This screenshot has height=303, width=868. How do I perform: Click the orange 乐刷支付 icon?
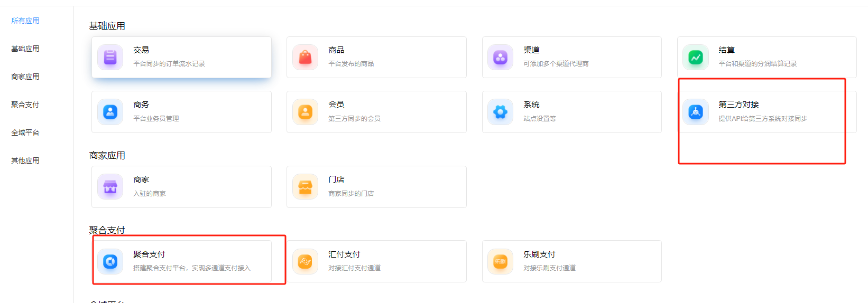tap(500, 261)
